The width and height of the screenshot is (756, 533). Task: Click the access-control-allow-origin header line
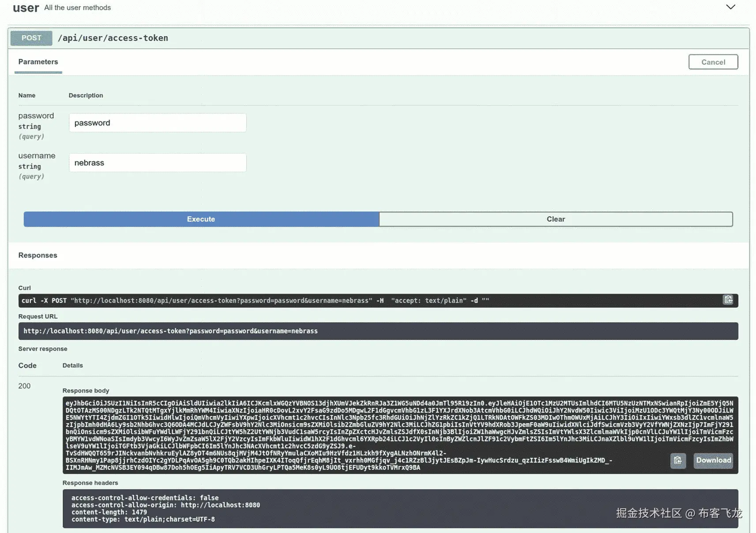point(165,505)
